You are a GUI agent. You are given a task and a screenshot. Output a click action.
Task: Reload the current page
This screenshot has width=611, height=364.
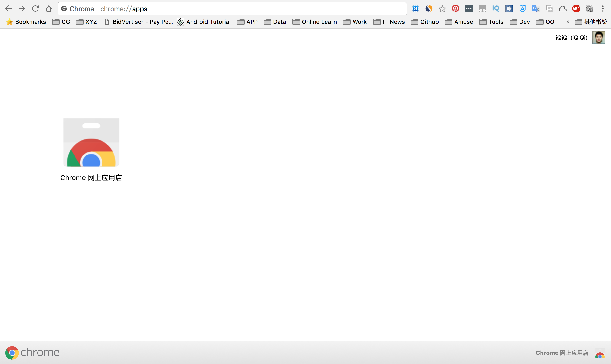point(35,9)
